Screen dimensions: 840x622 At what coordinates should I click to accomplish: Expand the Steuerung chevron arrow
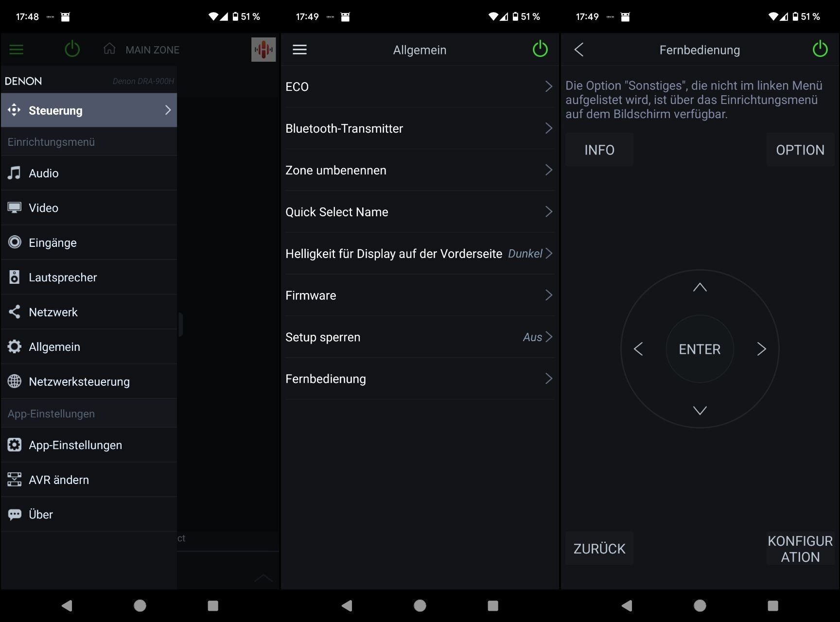click(168, 110)
